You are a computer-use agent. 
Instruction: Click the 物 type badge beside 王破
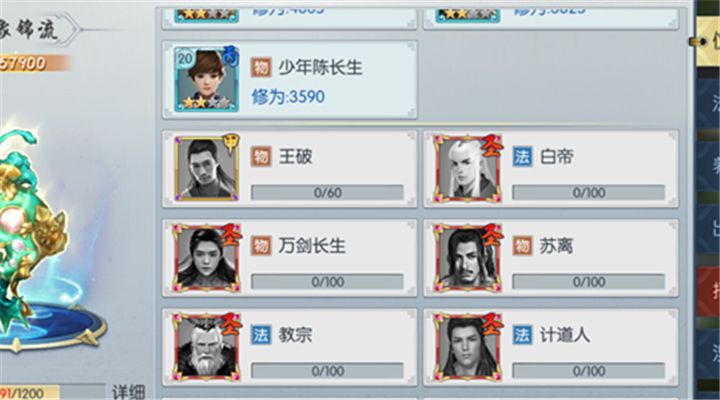[261, 157]
